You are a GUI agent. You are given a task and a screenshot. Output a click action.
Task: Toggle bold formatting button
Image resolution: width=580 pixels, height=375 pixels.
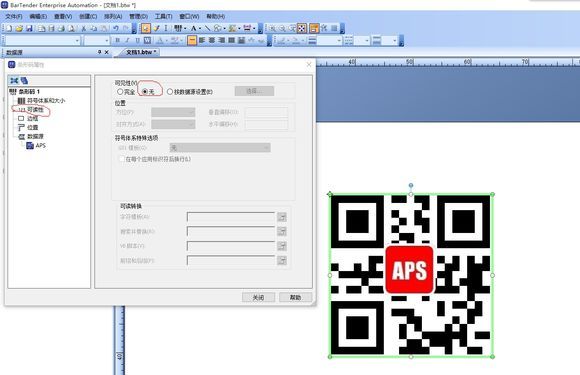(x=118, y=40)
